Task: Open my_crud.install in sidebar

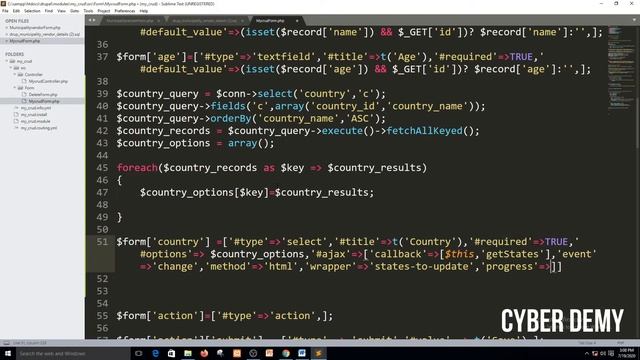Action: coord(33,115)
